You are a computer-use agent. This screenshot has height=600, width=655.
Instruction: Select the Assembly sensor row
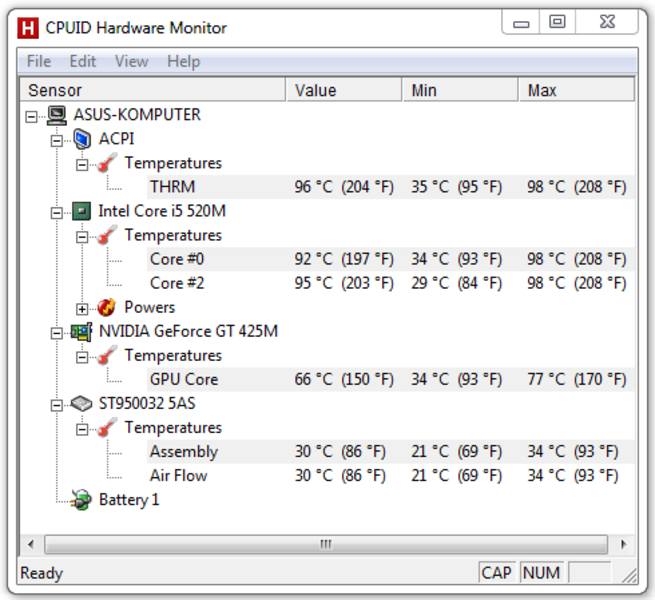391,452
